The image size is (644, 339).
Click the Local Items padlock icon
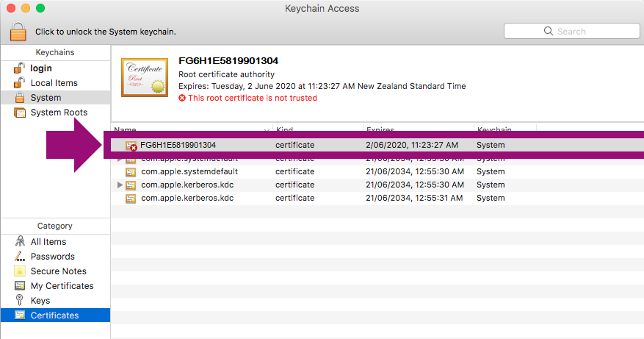19,82
